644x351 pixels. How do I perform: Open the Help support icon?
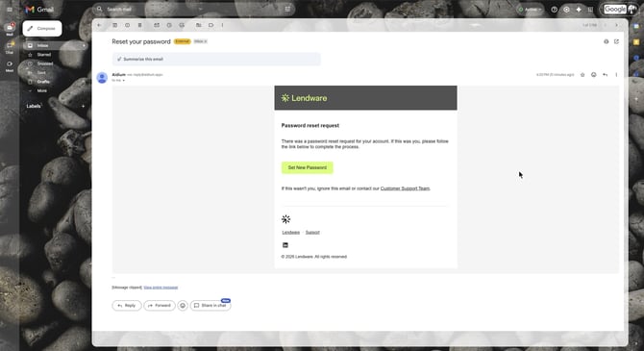click(554, 10)
